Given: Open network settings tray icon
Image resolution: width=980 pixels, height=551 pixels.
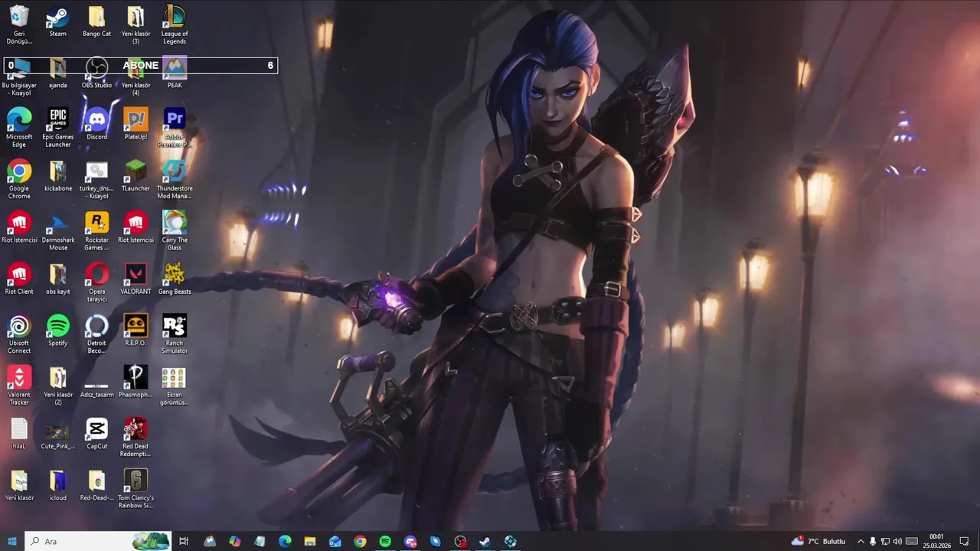Looking at the screenshot, I should pos(885,541).
